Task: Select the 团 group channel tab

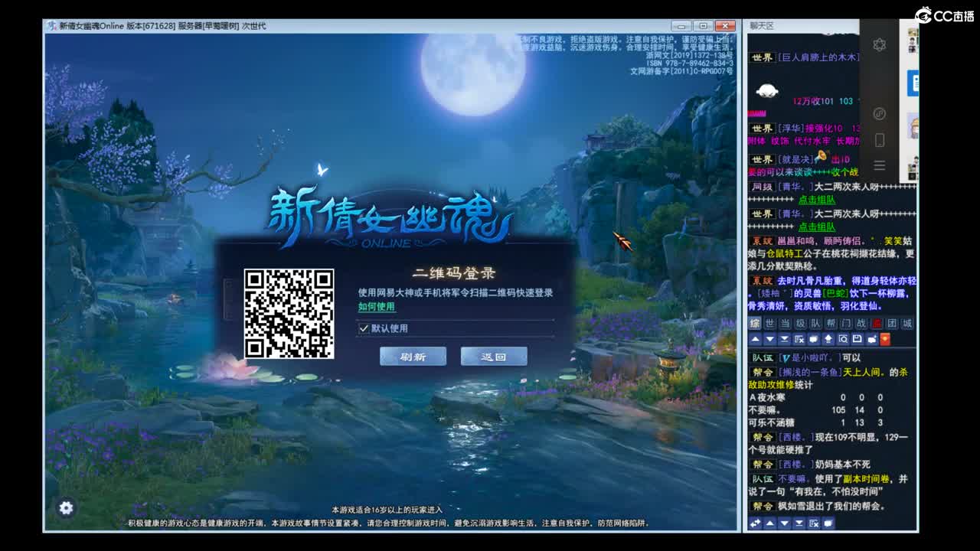Action: coord(892,324)
